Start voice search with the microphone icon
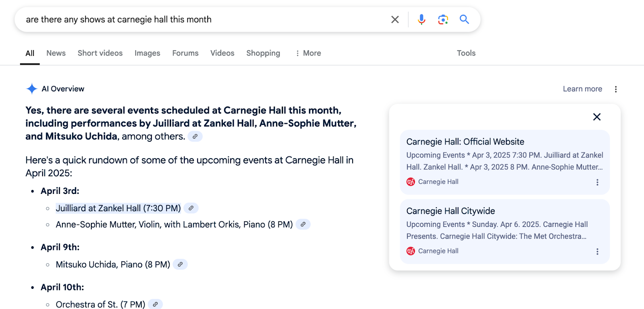 (x=421, y=19)
